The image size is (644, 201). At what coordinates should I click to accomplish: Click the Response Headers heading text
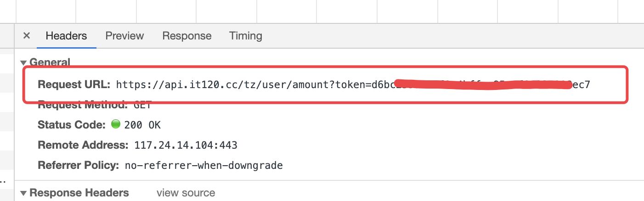(x=79, y=193)
